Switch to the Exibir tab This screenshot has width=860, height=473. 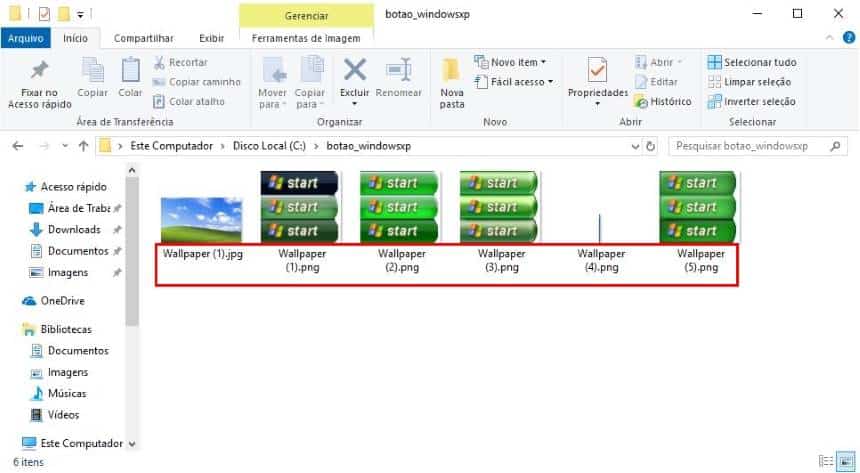[211, 38]
